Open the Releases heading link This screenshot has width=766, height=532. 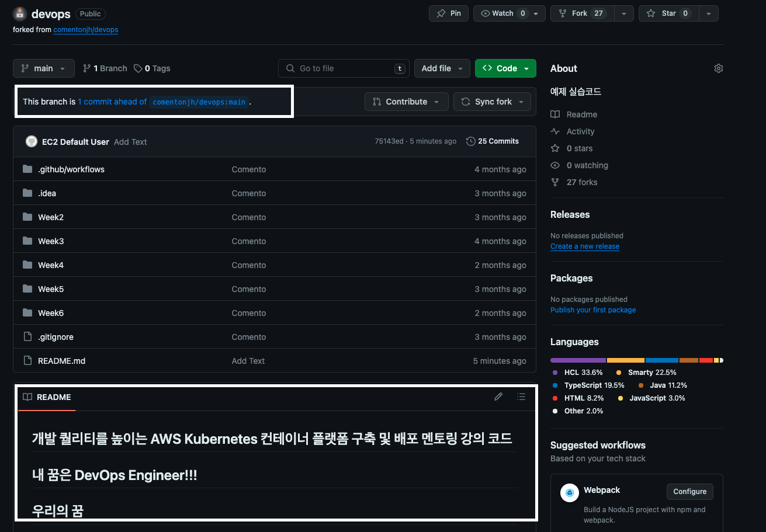570,214
